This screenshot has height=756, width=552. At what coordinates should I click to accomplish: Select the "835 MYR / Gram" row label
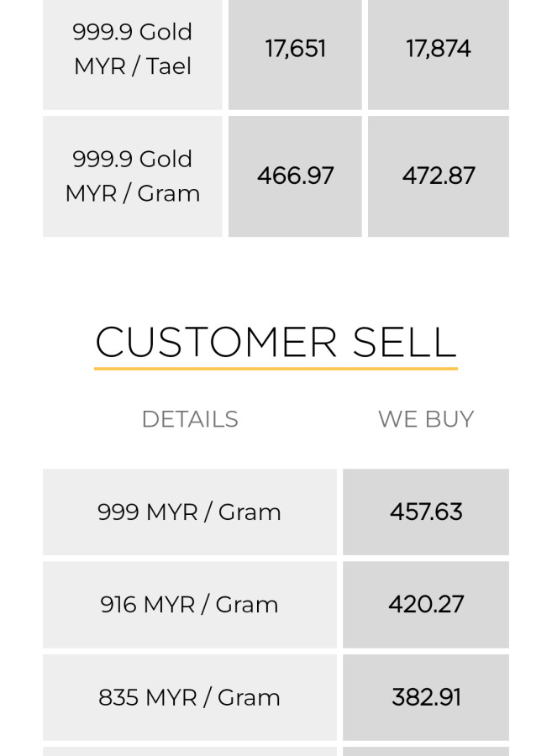[x=189, y=697]
